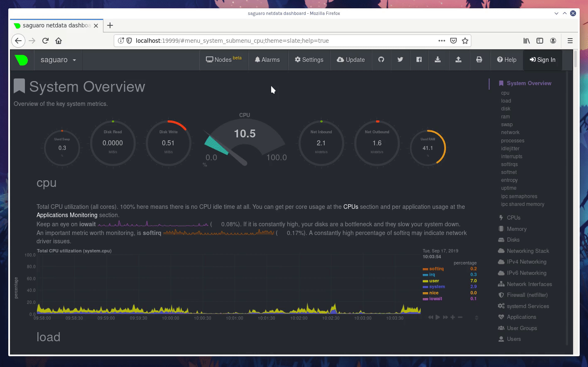The image size is (588, 367).
Task: Open the Nodes beta menu
Action: [224, 60]
